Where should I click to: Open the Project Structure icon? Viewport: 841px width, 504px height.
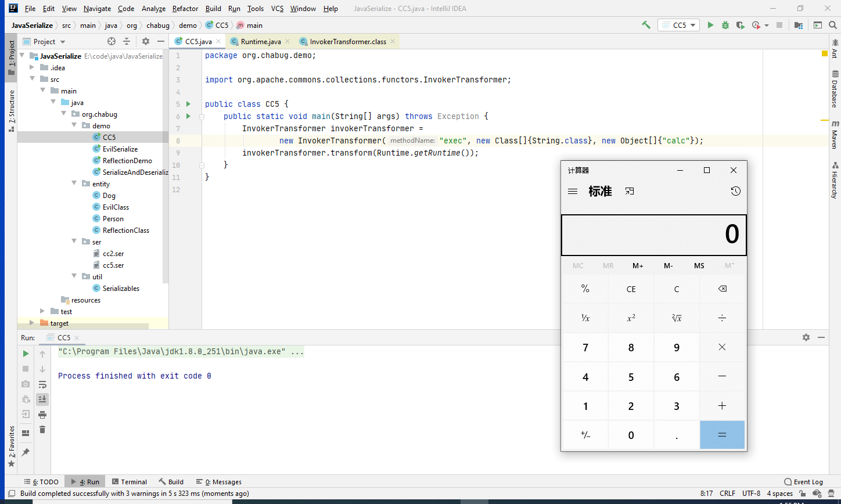pos(799,25)
